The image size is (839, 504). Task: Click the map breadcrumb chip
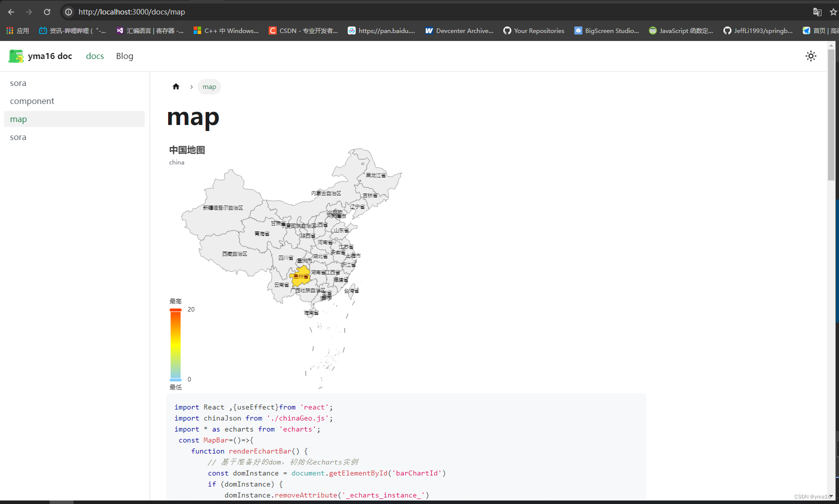coord(209,86)
